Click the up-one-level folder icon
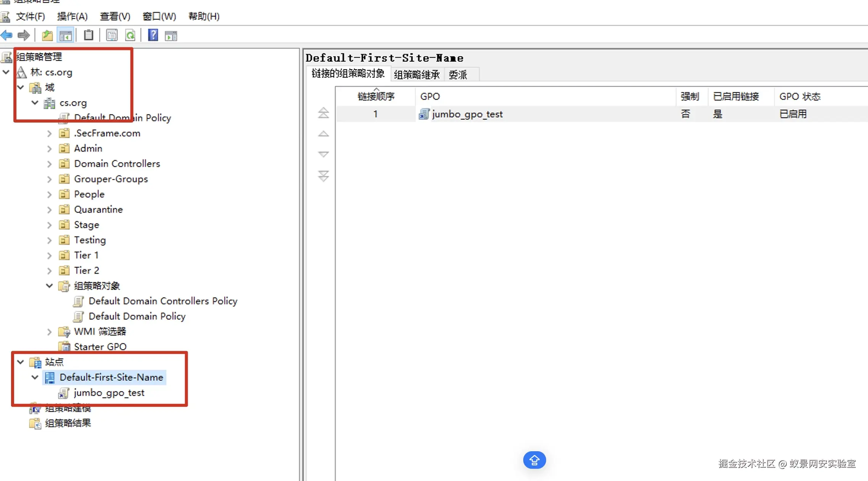The image size is (868, 481). [47, 36]
